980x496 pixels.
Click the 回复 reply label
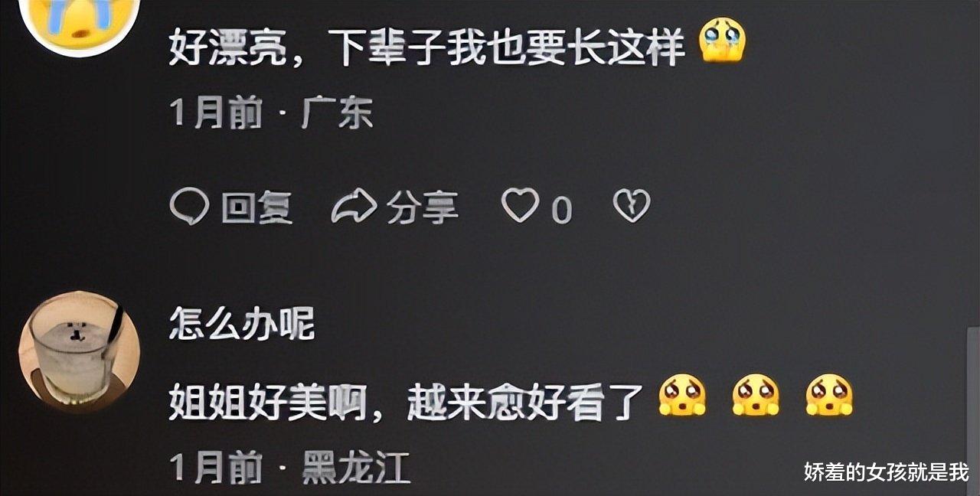(x=257, y=207)
